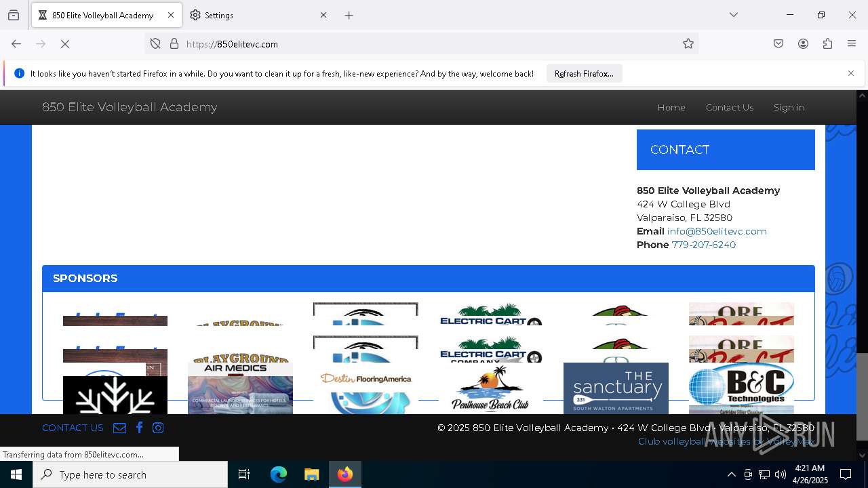Switch to 850 Elite Volleyball Academy tab
The width and height of the screenshot is (868, 488).
[107, 15]
